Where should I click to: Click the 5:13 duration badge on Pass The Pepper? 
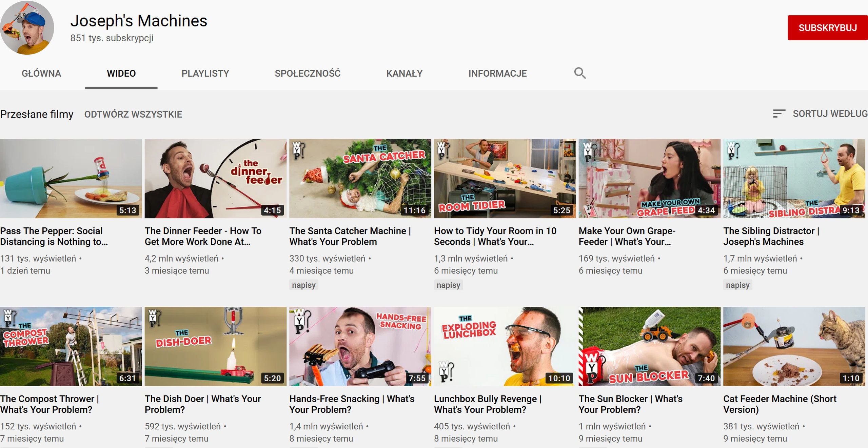pyautogui.click(x=128, y=210)
